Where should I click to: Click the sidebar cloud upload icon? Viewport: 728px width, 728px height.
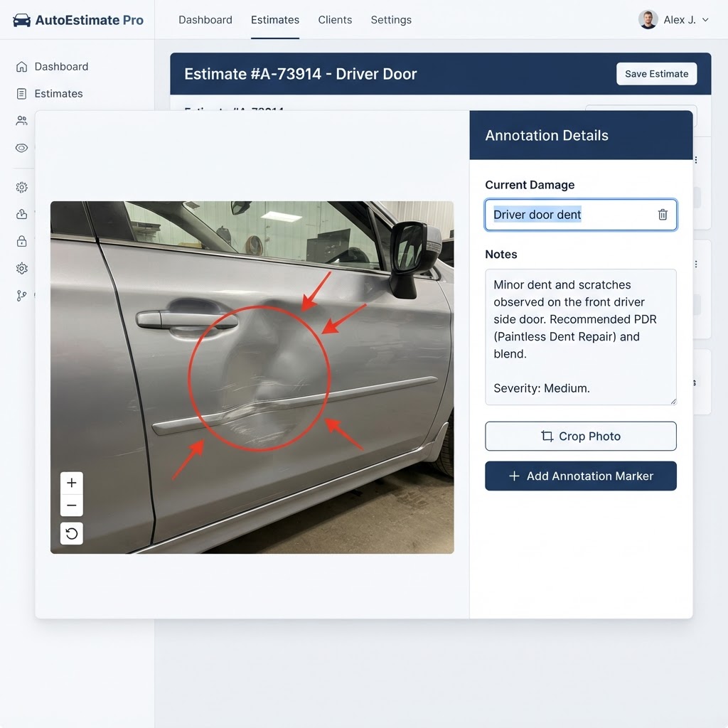coord(21,214)
